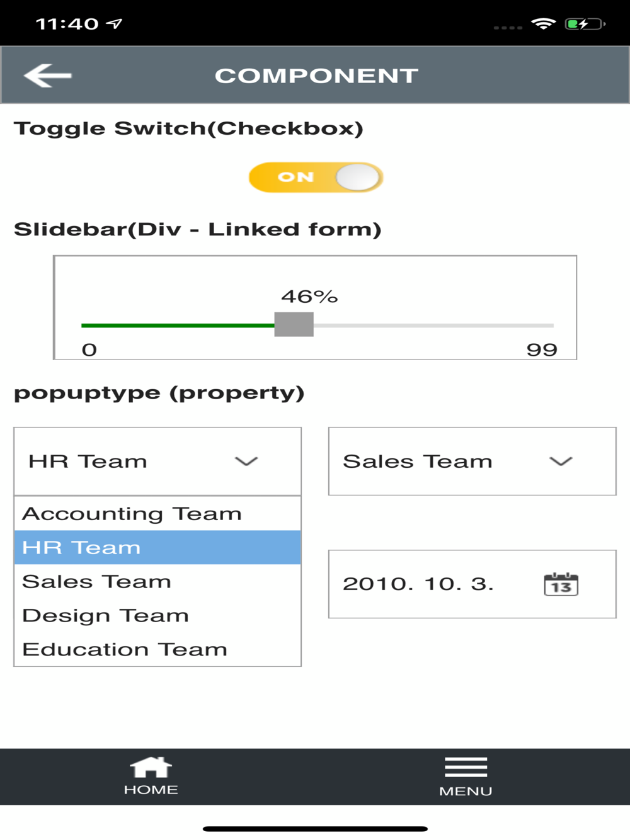Expand the Sales Team dropdown

click(x=472, y=462)
